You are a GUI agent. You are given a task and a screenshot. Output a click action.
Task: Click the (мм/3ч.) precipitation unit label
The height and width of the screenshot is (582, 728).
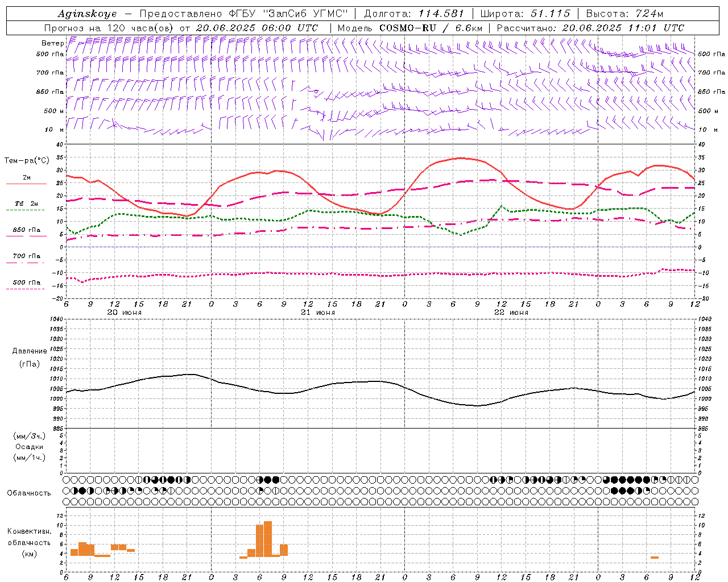30,436
